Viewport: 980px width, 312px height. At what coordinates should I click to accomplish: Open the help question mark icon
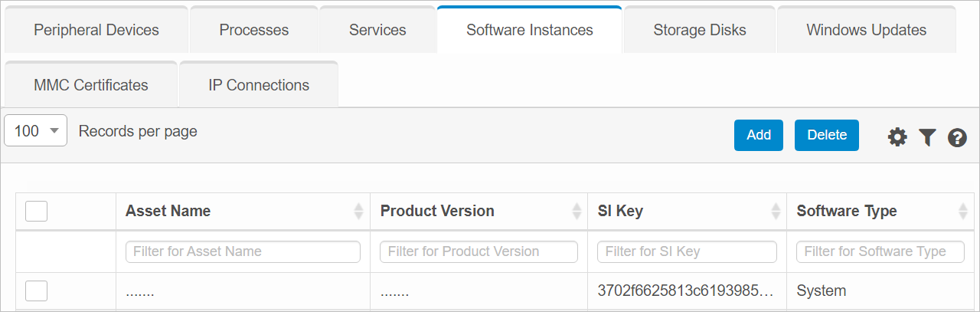pos(957,138)
